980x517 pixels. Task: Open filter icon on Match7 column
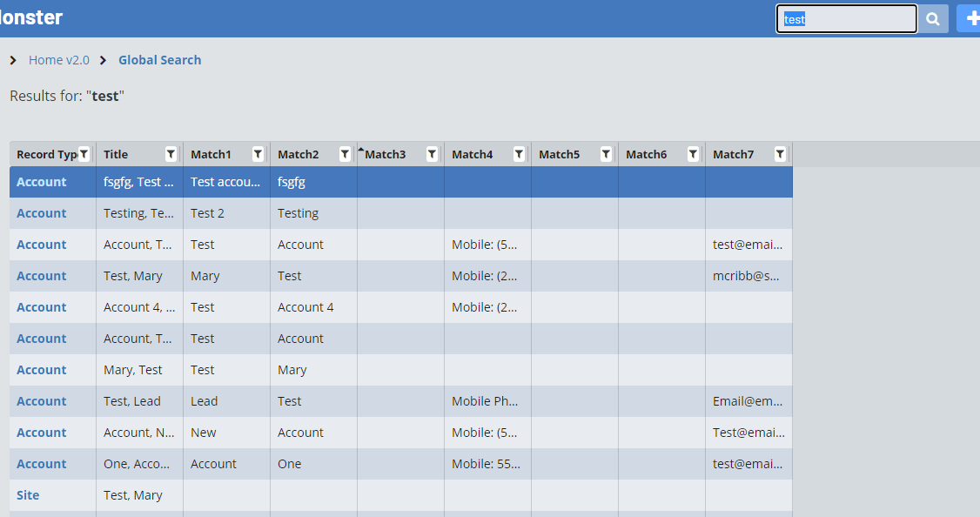point(781,154)
